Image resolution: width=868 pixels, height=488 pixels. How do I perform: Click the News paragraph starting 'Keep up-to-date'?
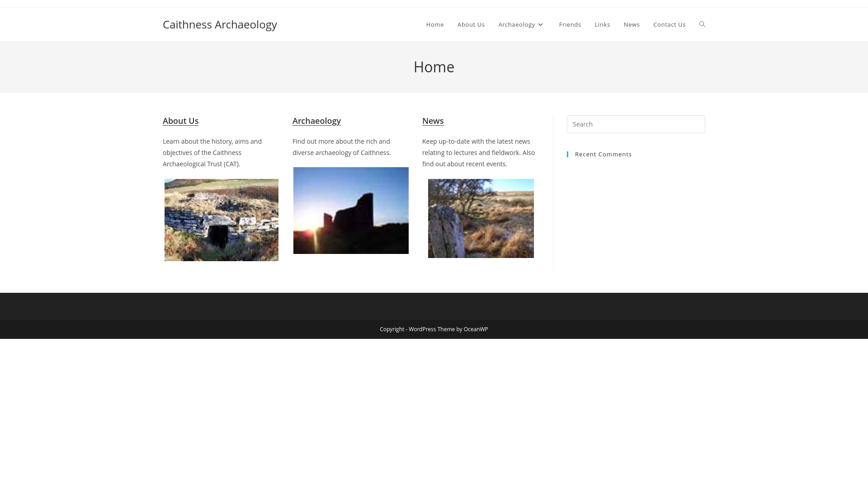pos(479,153)
